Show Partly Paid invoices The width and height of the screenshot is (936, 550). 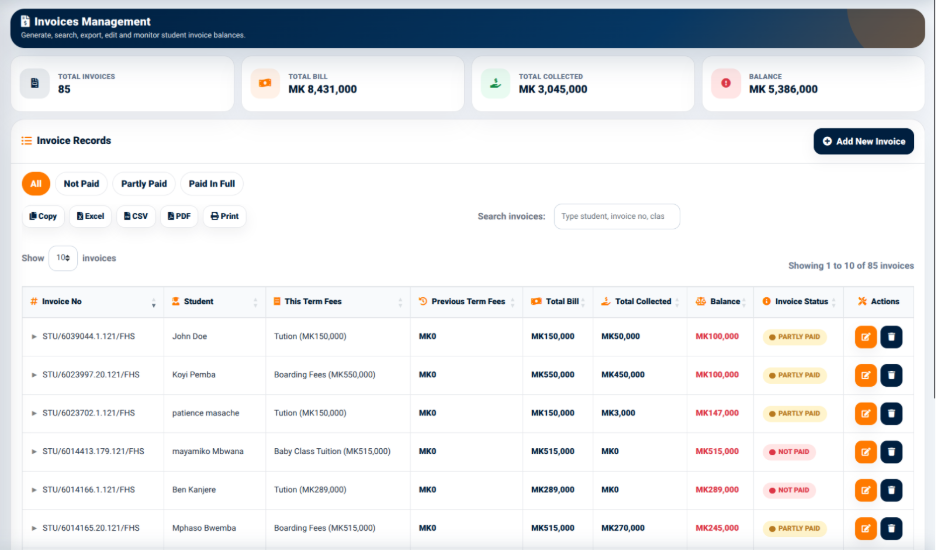coord(144,184)
